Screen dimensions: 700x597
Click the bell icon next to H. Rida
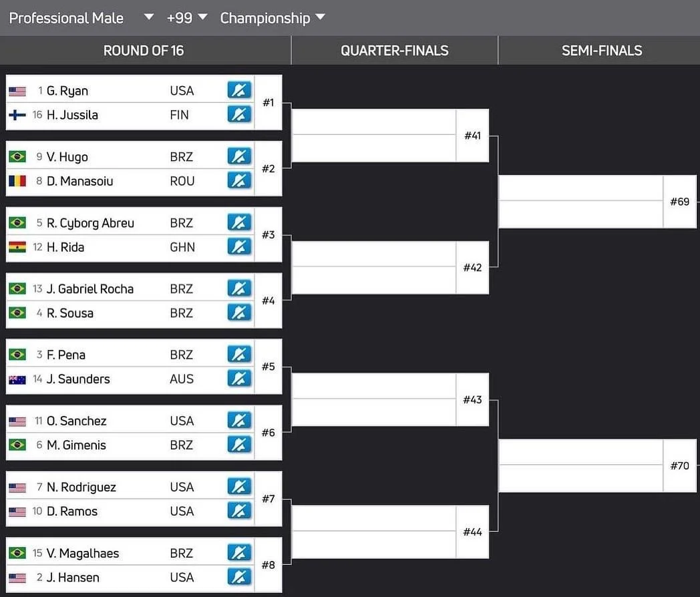tap(239, 246)
